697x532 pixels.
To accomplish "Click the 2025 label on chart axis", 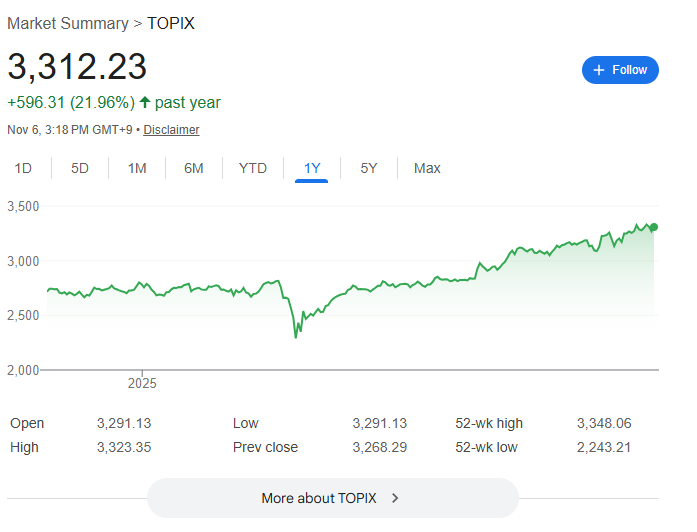I will (142, 383).
